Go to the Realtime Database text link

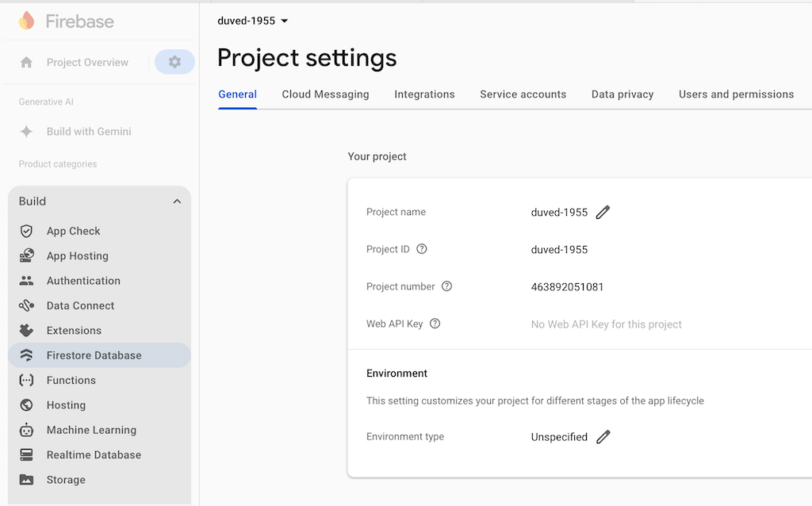pyautogui.click(x=94, y=454)
